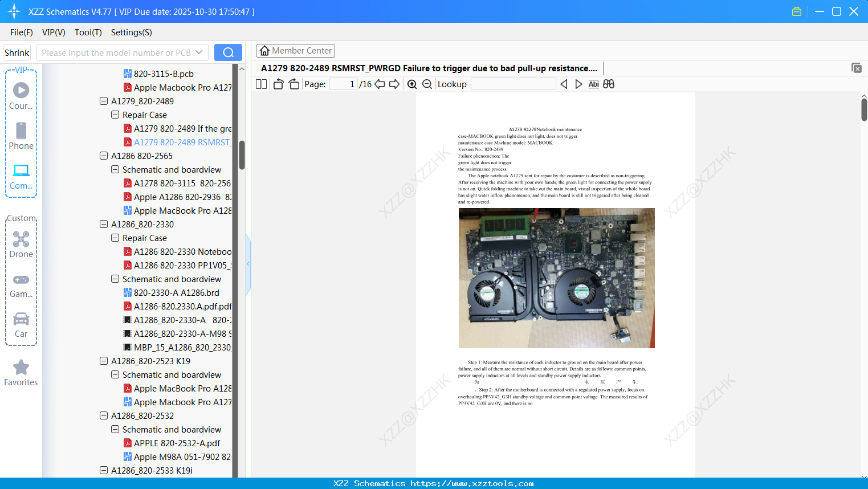Open the model number dropdown arrow
Viewport: 868px width, 489px height.
tap(199, 52)
